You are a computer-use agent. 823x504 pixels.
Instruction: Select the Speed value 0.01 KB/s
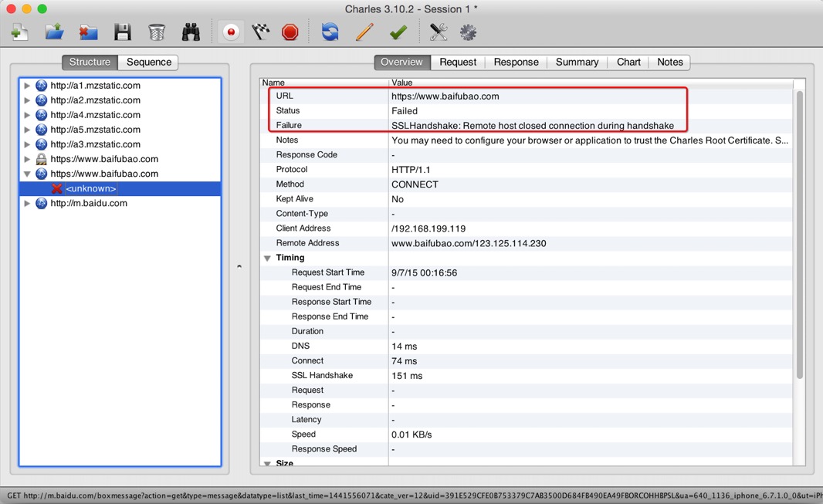tap(411, 435)
